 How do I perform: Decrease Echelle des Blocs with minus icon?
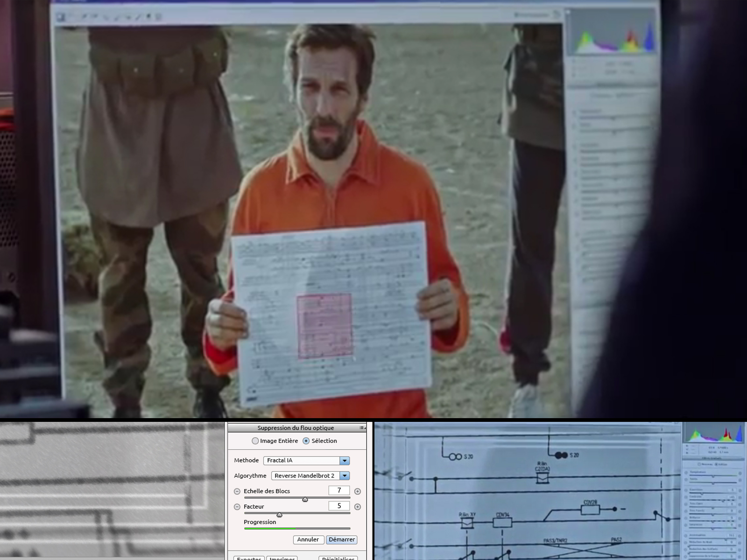(237, 491)
